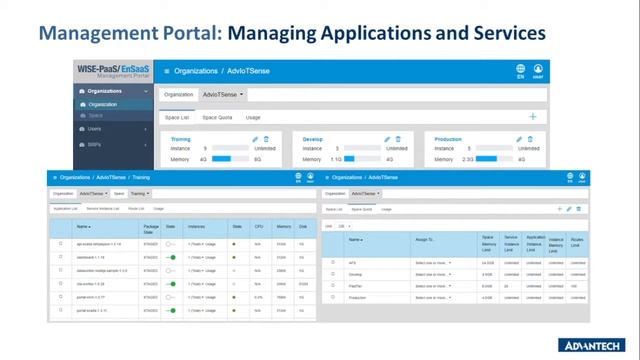Open Assign To dropdown for Develop row

click(433, 275)
